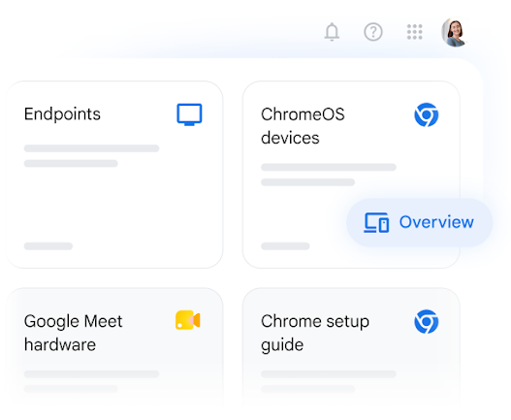Open the notifications bell
The image size is (511, 420).
click(332, 32)
